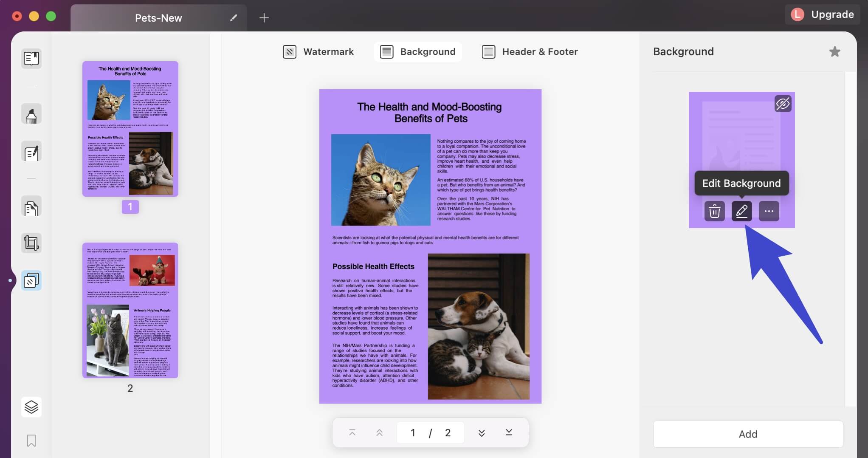Select the purple background thumbnail in the panel
The width and height of the screenshot is (868, 458).
click(x=741, y=140)
